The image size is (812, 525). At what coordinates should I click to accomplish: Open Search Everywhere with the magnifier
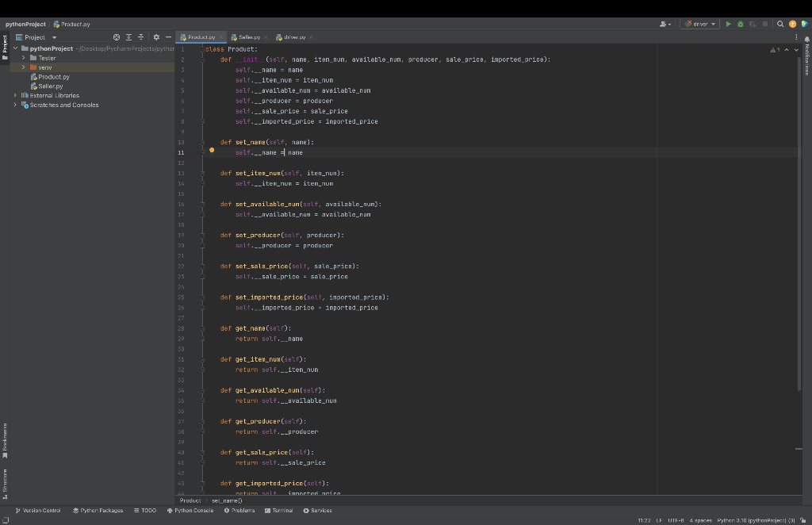[780, 24]
